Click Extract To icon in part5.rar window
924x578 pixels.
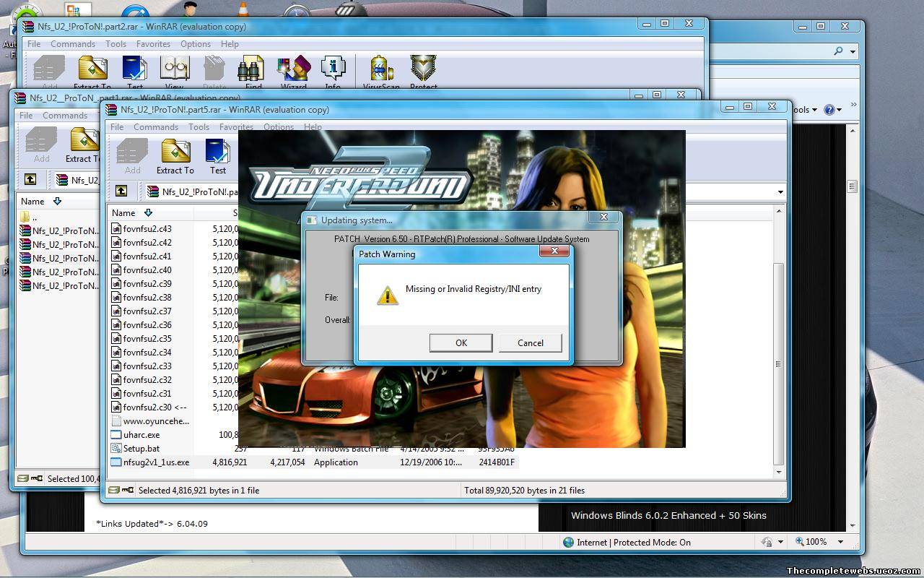(175, 157)
